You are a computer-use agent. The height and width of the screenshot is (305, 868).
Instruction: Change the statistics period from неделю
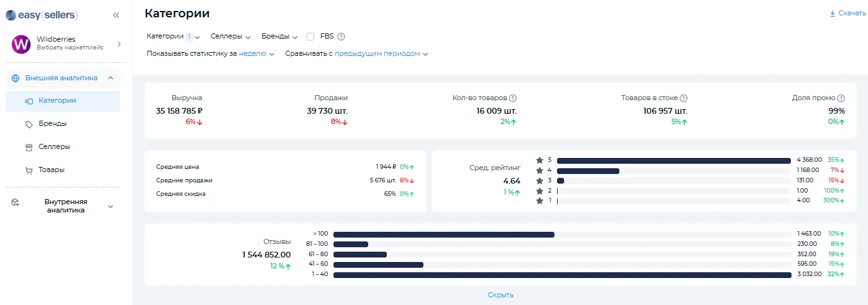pyautogui.click(x=256, y=54)
